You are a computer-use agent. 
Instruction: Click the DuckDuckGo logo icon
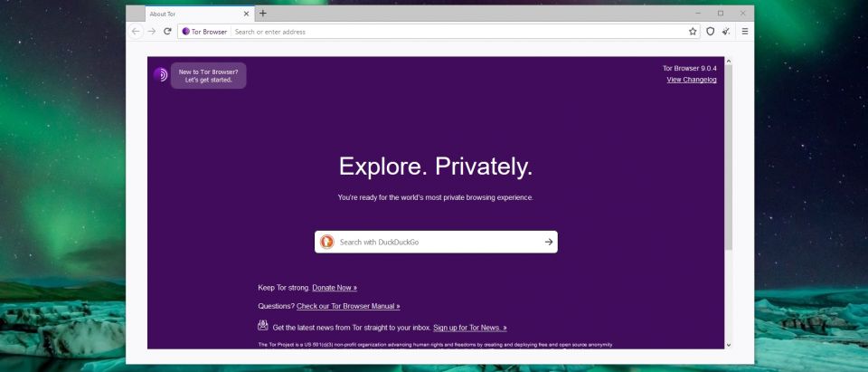[x=327, y=242]
